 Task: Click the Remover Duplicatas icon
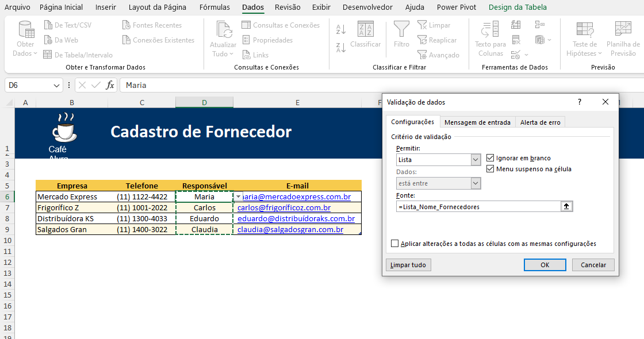[516, 40]
